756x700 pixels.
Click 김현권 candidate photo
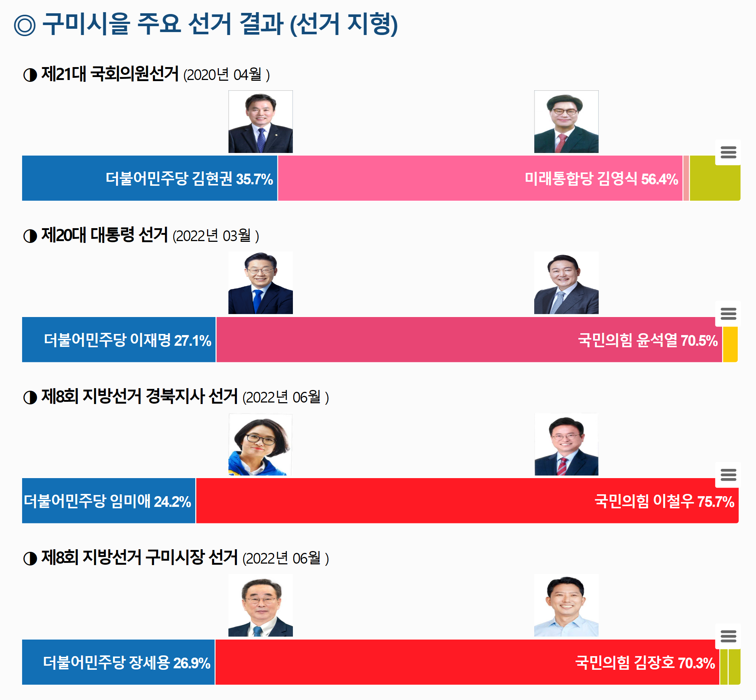[260, 122]
